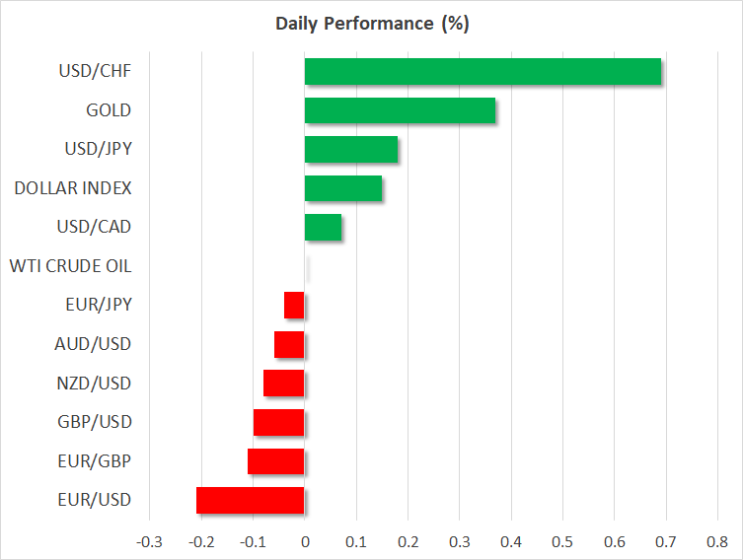Click the 0.5 axis tick label
This screenshot has height=560, width=743.
(562, 541)
